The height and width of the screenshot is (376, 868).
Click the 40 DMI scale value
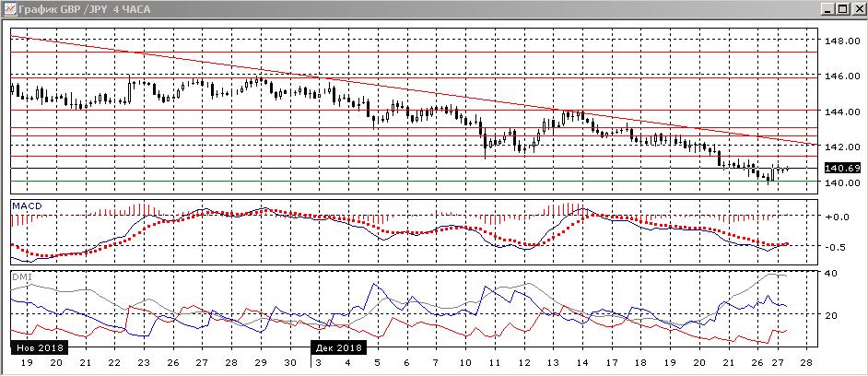pos(831,273)
